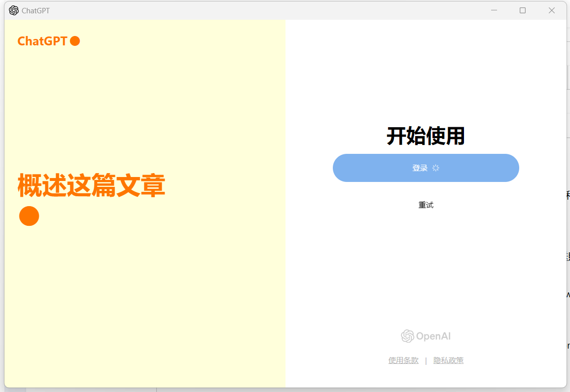Click the small orange dot beside ChatGPT logo
570x392 pixels.
[x=75, y=41]
